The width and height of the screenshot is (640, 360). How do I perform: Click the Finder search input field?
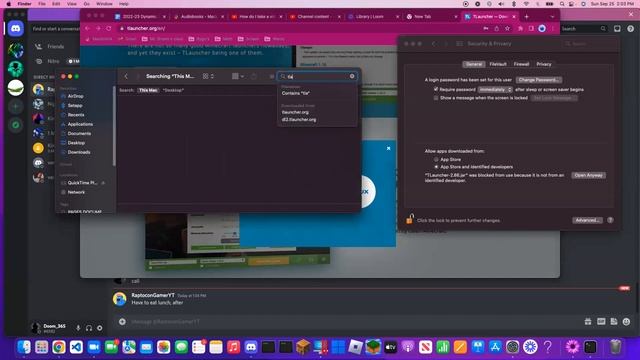(x=317, y=76)
